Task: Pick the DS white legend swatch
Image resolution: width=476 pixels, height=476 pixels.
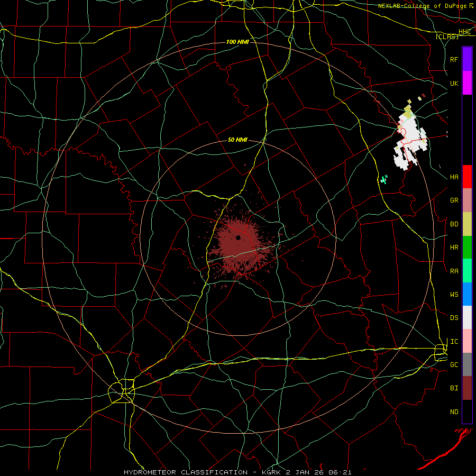Action: coord(467,317)
